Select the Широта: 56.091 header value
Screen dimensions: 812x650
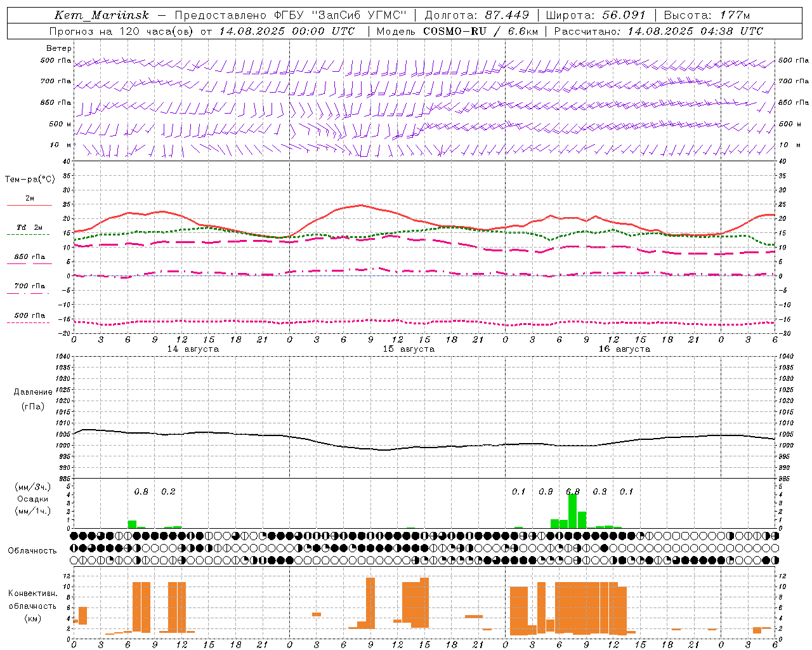tap(596, 15)
